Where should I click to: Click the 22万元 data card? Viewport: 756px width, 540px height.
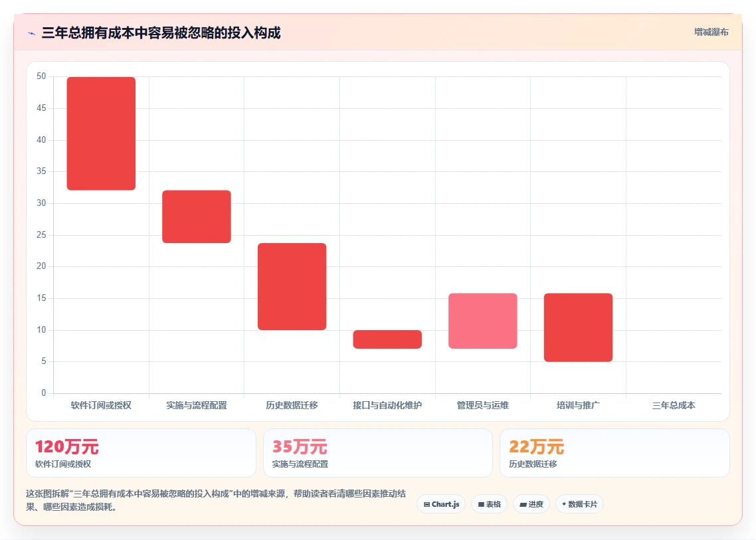614,453
